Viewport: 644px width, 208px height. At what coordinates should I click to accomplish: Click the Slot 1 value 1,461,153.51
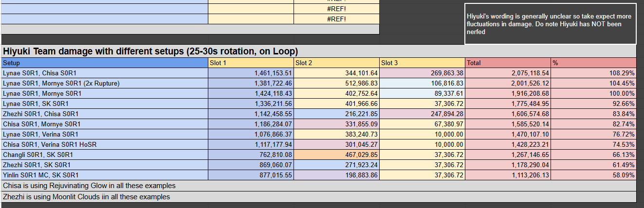tap(251, 73)
